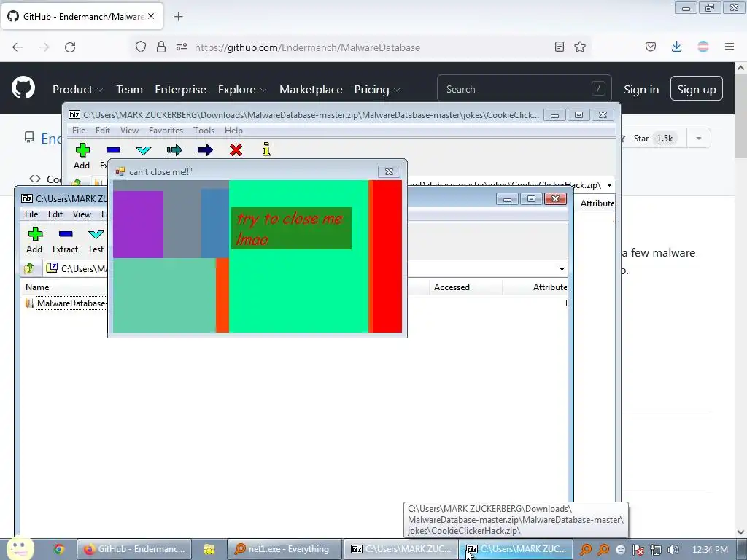The image size is (747, 560).
Task: Close the GitHub browser tab with its X
Action: click(x=151, y=16)
